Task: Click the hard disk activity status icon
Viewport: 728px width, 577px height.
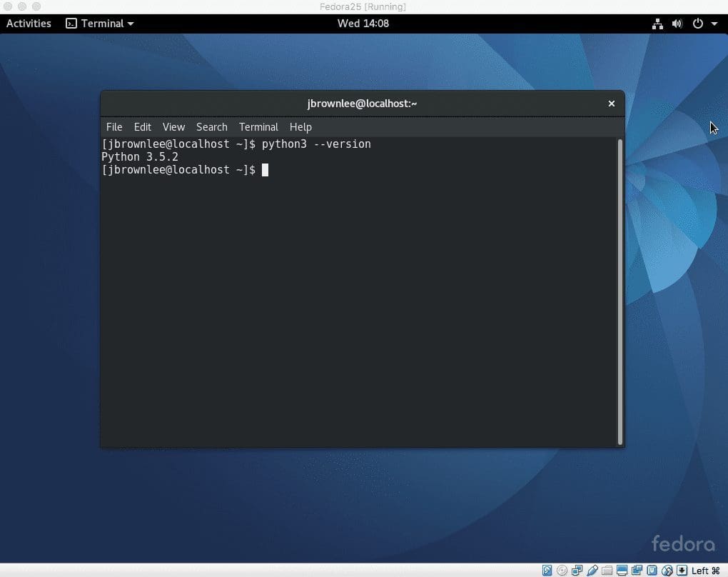Action: (546, 570)
